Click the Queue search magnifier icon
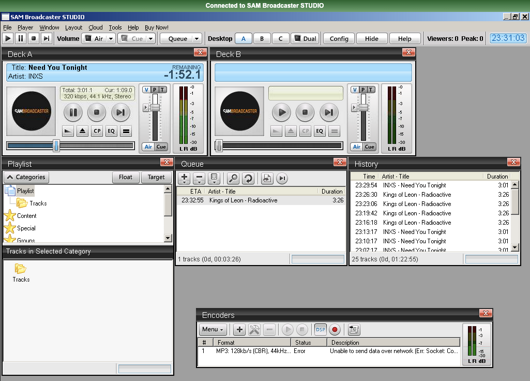This screenshot has height=381, width=530. pyautogui.click(x=233, y=178)
